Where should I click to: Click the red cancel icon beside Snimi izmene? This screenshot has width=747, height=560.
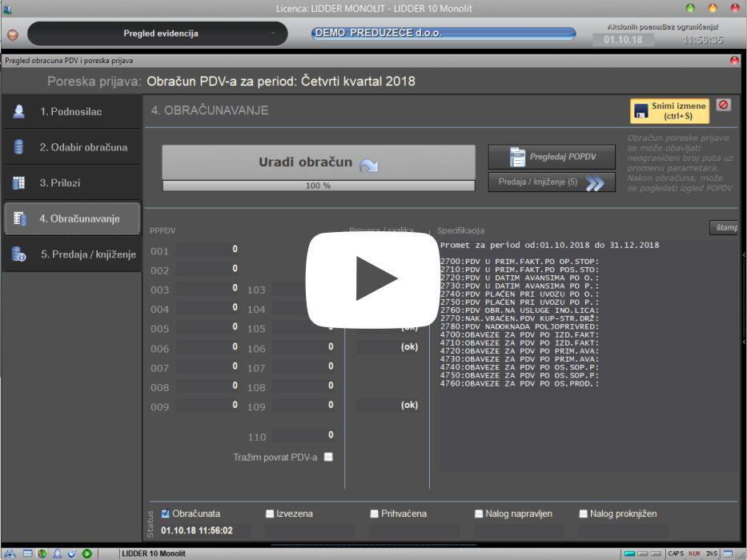(x=723, y=105)
